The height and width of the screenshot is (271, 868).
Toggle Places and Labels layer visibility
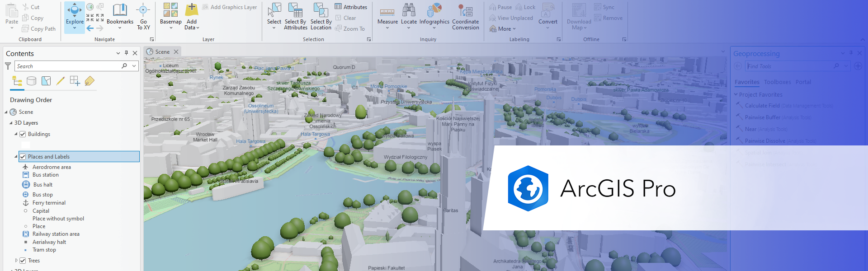[x=23, y=157]
